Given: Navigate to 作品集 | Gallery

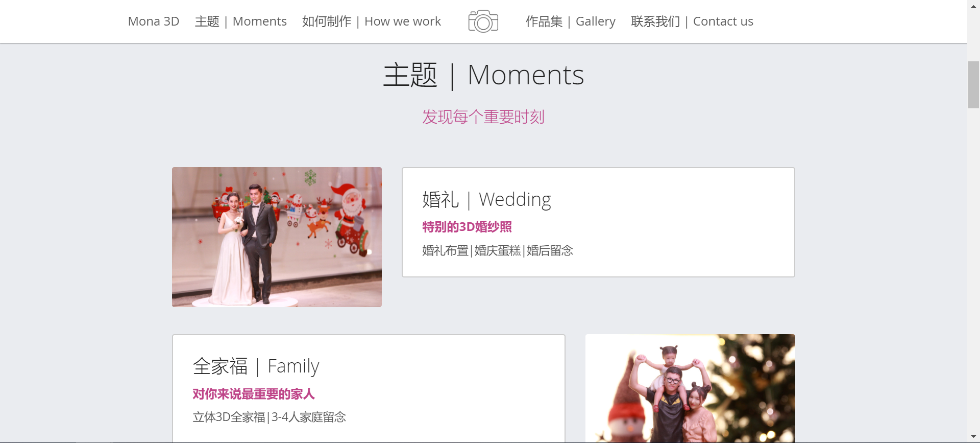Looking at the screenshot, I should (x=571, y=21).
